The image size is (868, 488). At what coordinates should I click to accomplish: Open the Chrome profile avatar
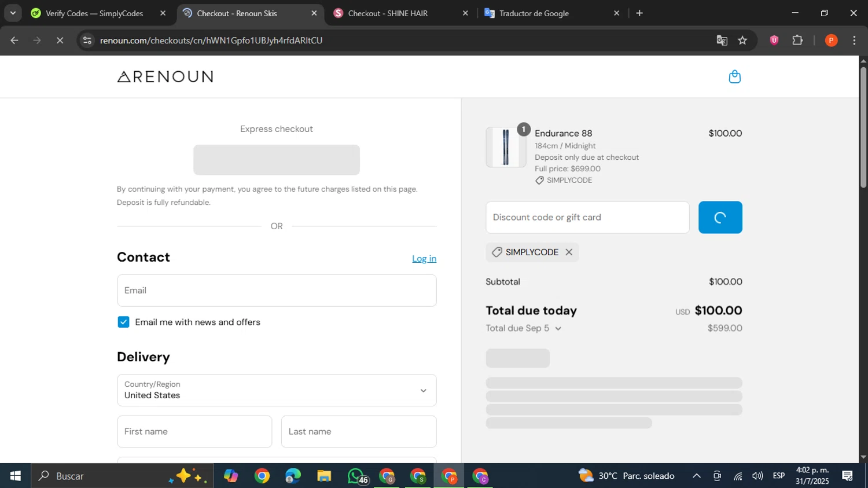pyautogui.click(x=831, y=40)
